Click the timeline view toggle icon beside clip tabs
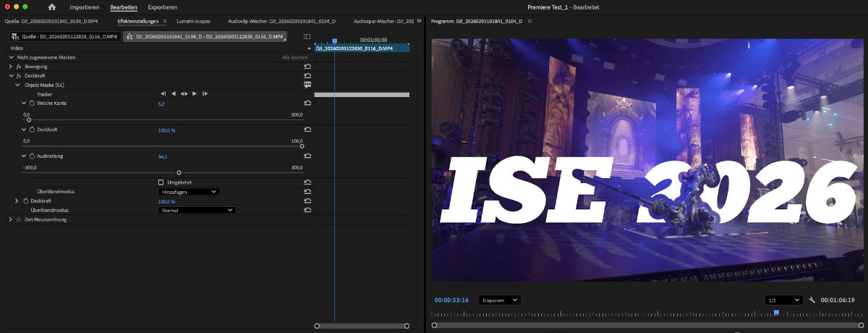 307,35
